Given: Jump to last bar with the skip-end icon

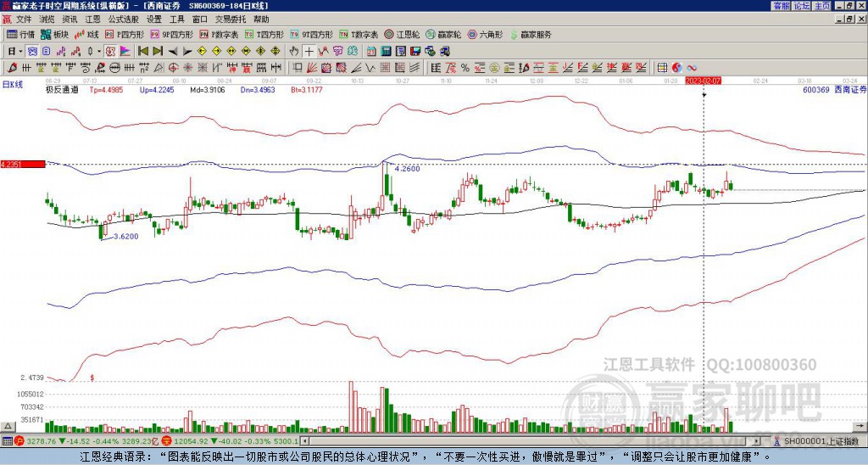Looking at the screenshot, I should (x=157, y=52).
